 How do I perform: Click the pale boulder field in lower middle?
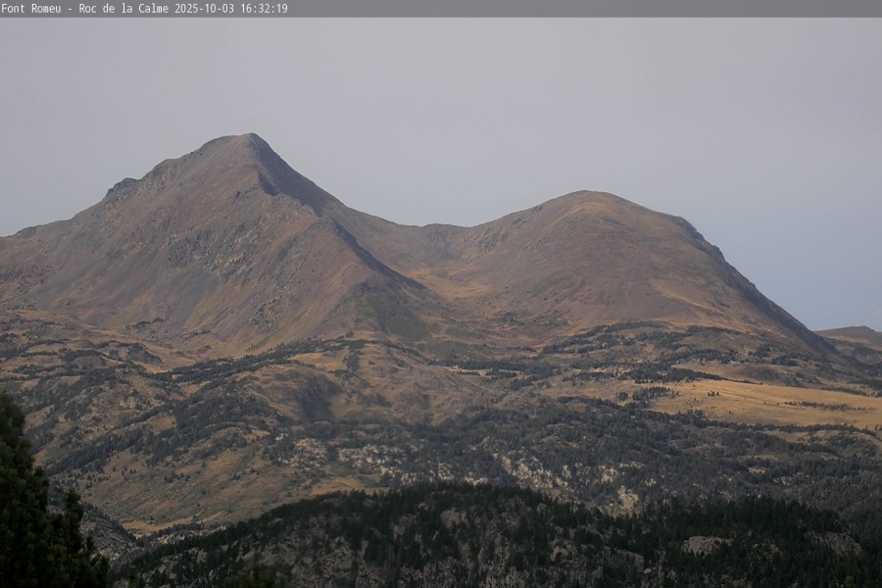[x=372, y=457]
